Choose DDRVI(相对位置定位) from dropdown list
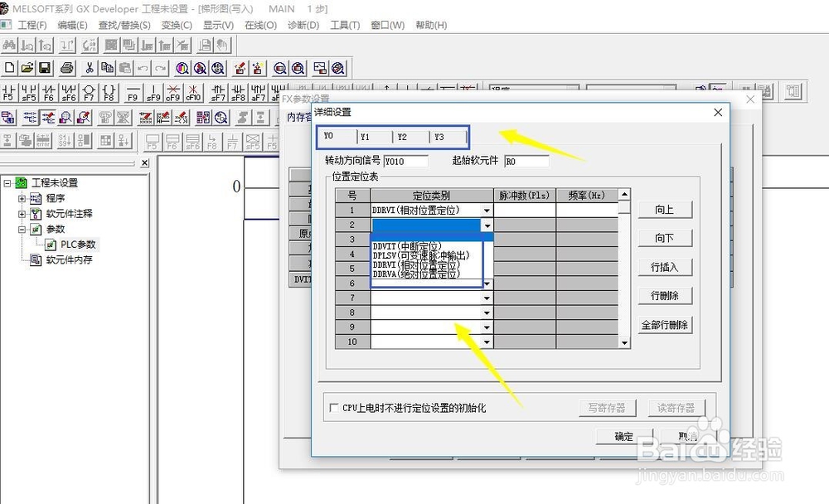The height and width of the screenshot is (504, 829). pyautogui.click(x=417, y=265)
